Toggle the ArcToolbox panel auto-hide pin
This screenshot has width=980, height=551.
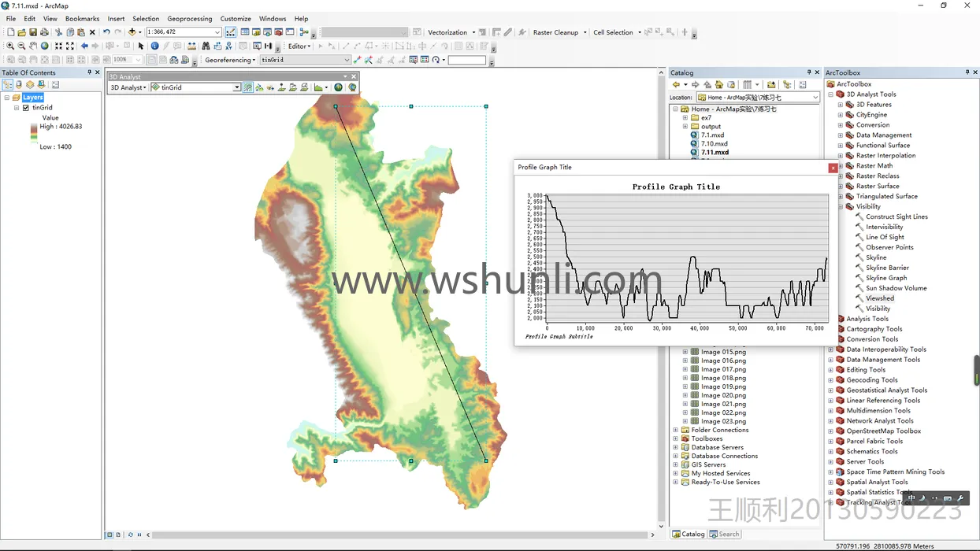click(x=967, y=72)
